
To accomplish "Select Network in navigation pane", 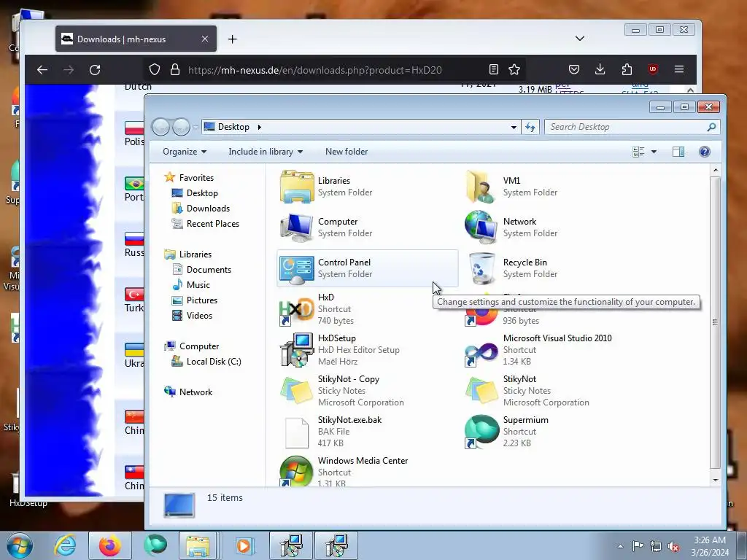I will [x=196, y=392].
